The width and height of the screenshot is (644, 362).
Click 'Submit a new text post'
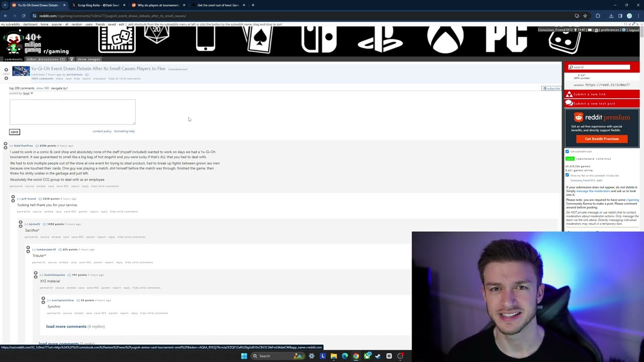(x=602, y=103)
